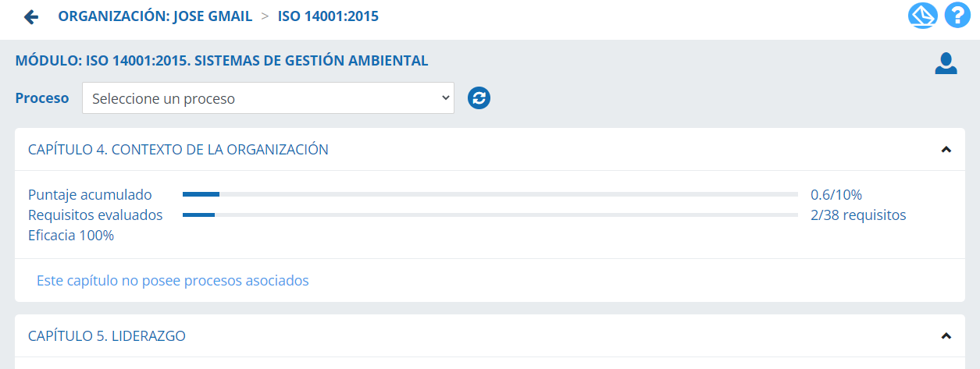
Task: Click the Puntaje acumulado progress bar
Action: point(490,194)
